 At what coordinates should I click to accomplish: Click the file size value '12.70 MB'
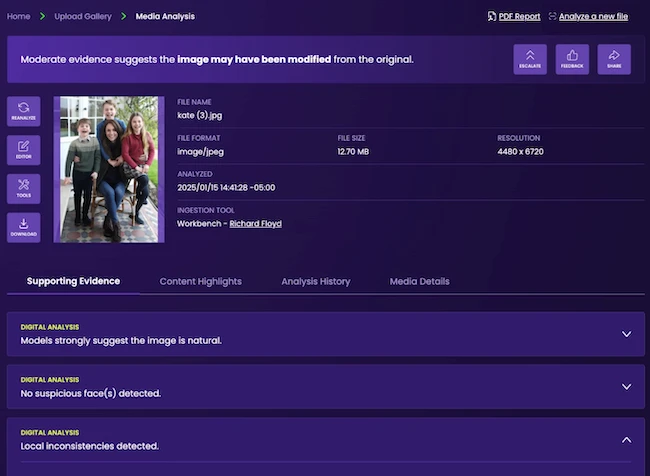pyautogui.click(x=353, y=152)
